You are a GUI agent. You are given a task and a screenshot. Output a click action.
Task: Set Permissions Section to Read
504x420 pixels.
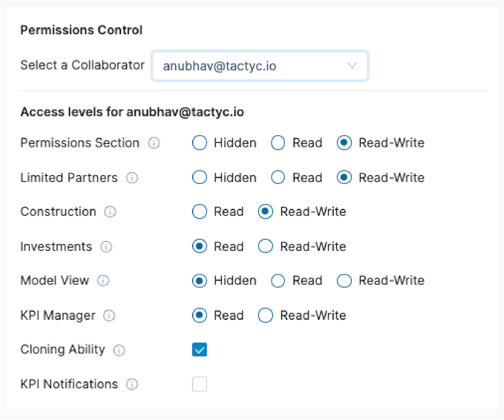click(278, 143)
